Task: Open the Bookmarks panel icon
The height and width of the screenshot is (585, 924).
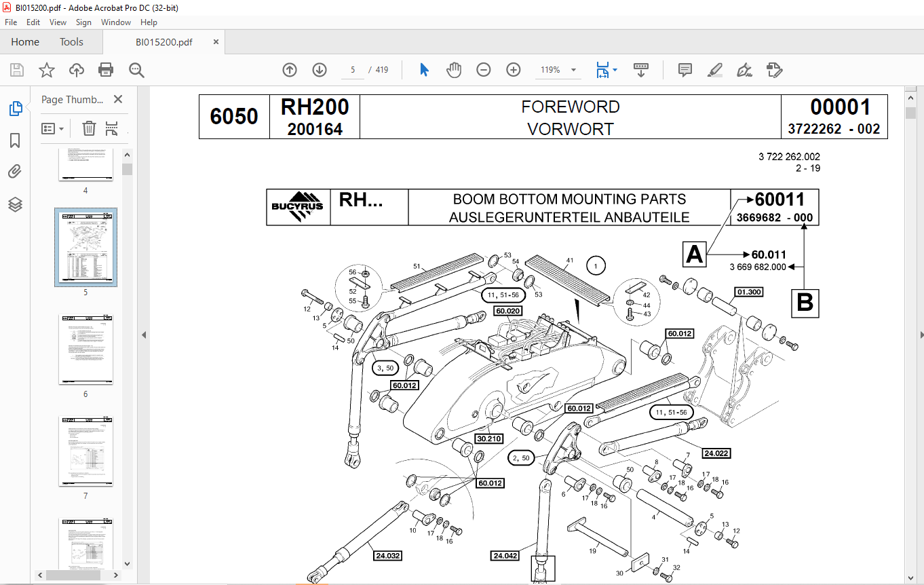Action: click(x=15, y=140)
